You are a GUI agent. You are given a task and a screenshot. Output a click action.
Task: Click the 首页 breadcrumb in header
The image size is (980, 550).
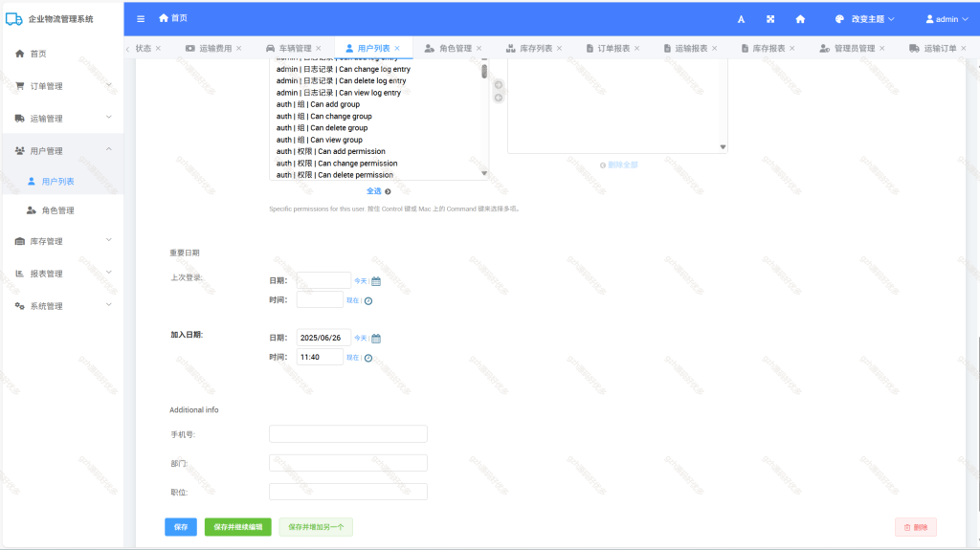173,18
